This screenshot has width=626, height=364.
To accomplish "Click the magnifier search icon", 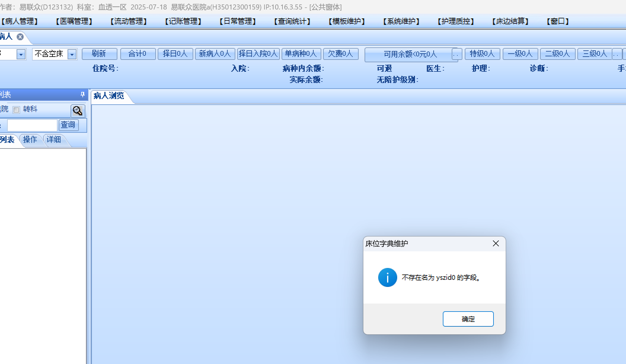I will tap(78, 111).
